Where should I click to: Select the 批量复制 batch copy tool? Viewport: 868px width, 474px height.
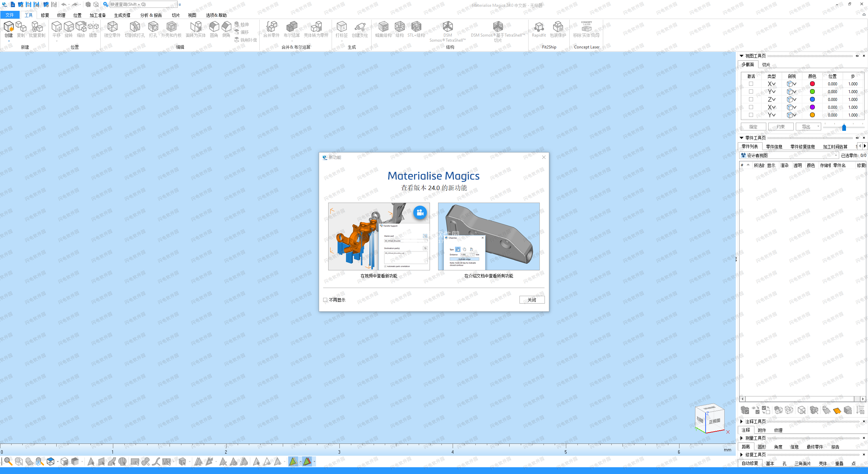37,29
